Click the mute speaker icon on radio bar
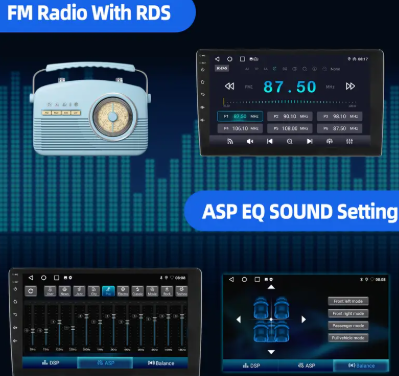This screenshot has width=399, height=376. click(250, 141)
